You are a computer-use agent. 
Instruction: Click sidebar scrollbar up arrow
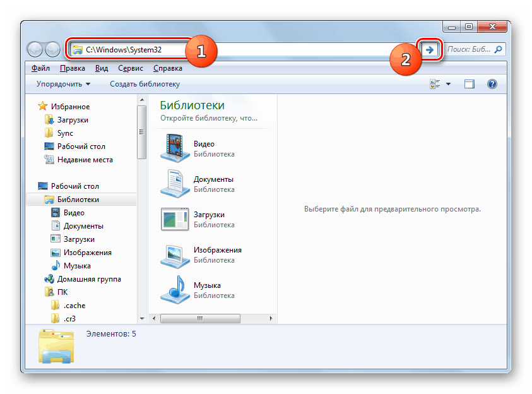pyautogui.click(x=142, y=100)
